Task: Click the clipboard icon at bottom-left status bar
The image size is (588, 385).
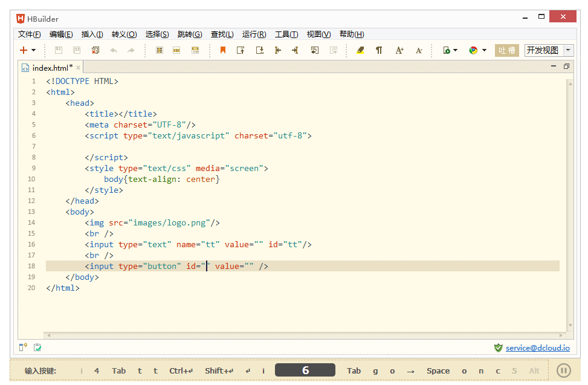Action: pyautogui.click(x=37, y=348)
